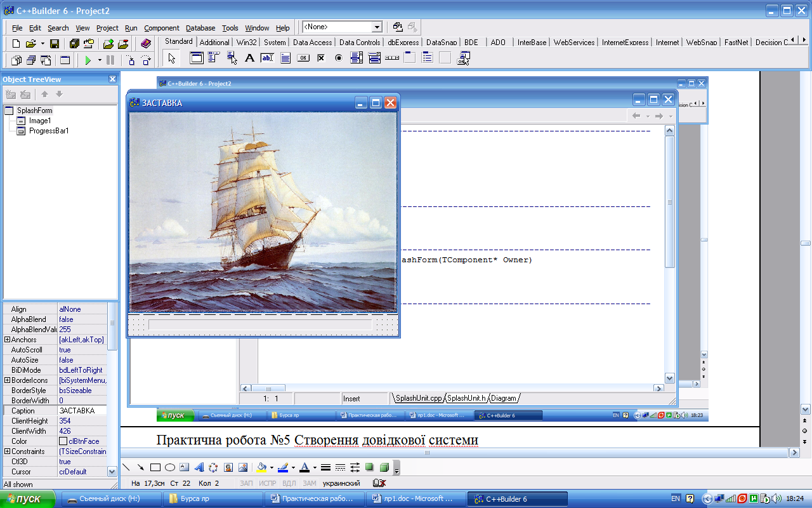
Task: Click the Save All toolbar icon
Action: click(x=74, y=44)
